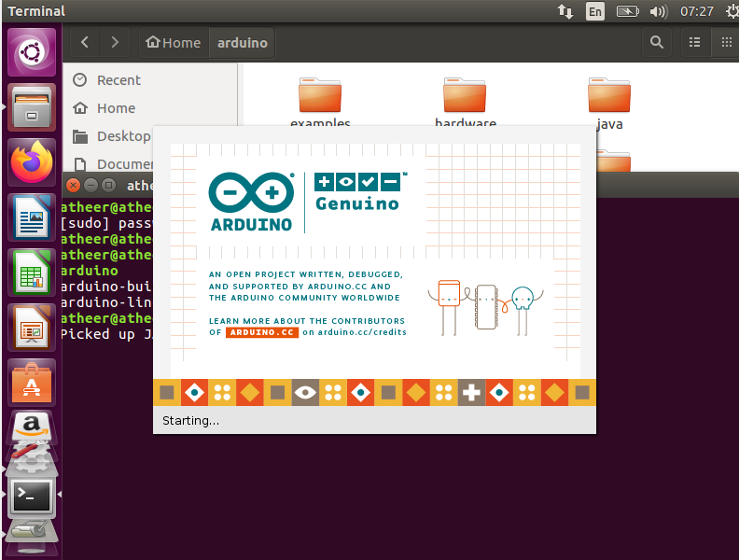Click the '[sudo] pass' terminal line
The height and width of the screenshot is (560, 739).
pos(106,223)
